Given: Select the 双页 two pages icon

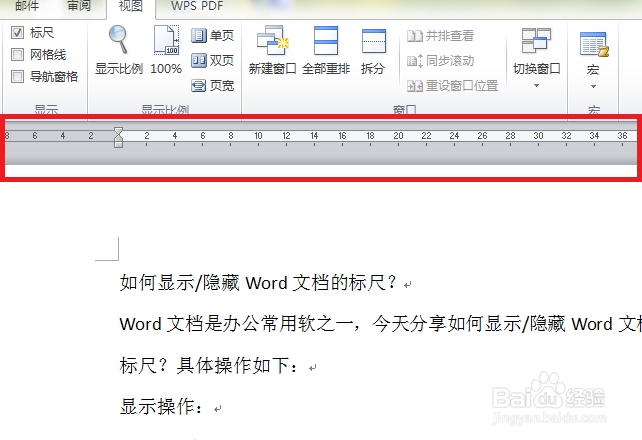Looking at the screenshot, I should pos(199,61).
